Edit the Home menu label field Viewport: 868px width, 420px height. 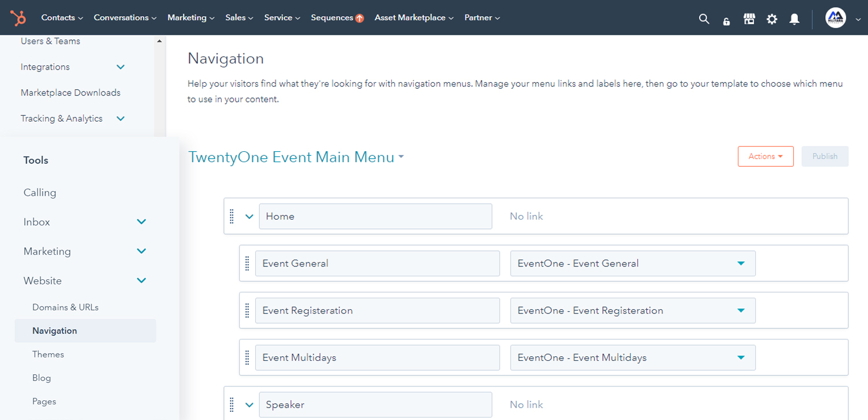(376, 216)
